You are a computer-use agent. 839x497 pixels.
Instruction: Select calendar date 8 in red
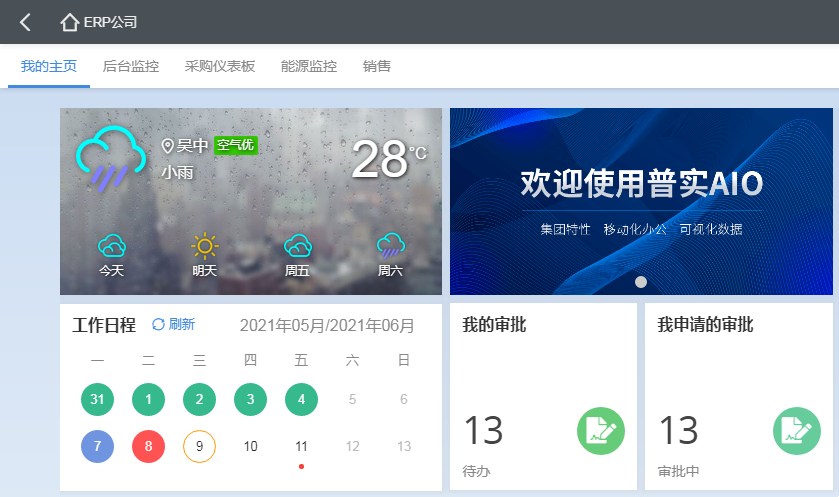tap(148, 446)
